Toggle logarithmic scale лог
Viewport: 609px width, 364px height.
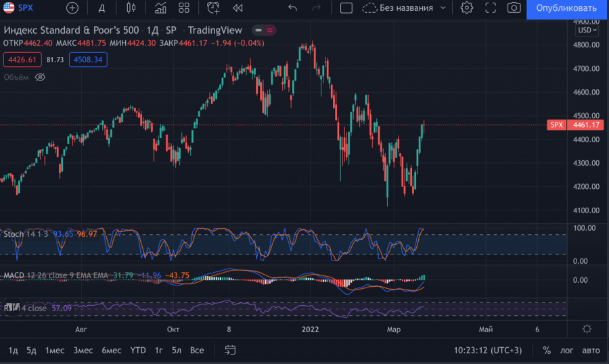tap(566, 350)
